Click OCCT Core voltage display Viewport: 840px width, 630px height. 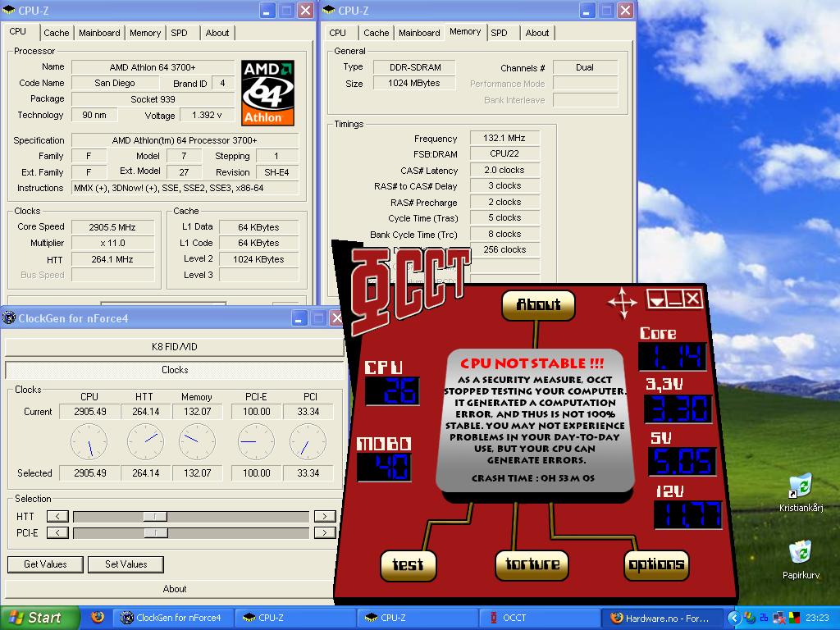pos(673,356)
